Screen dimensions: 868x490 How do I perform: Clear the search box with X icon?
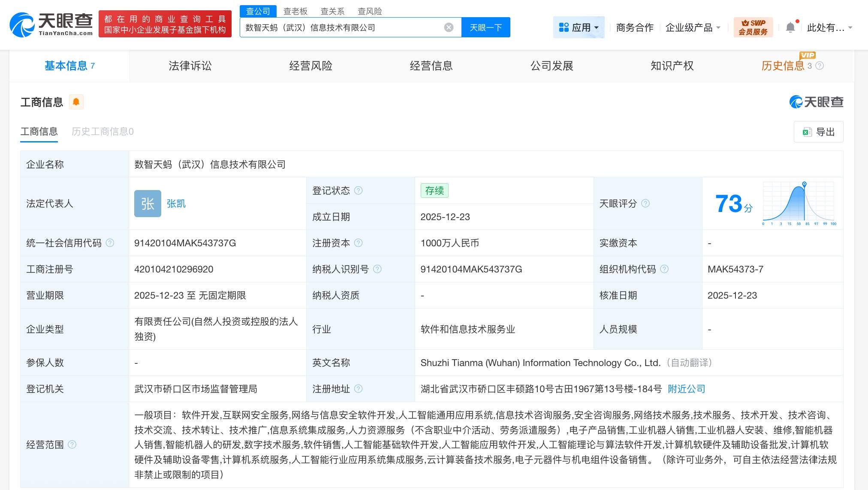click(x=449, y=27)
